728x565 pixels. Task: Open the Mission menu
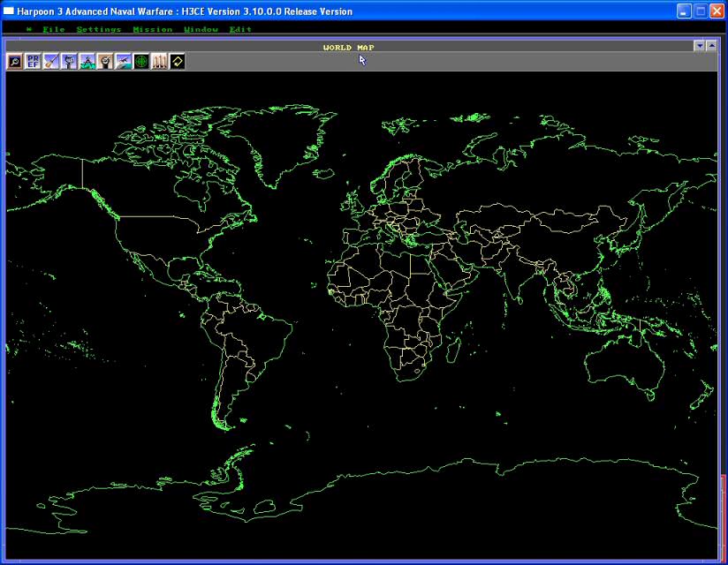[x=152, y=29]
